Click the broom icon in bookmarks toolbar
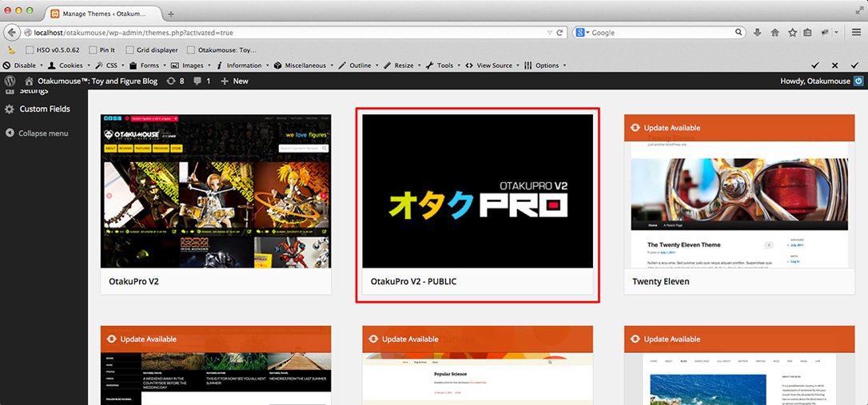Image resolution: width=868 pixels, height=405 pixels. click(x=12, y=50)
